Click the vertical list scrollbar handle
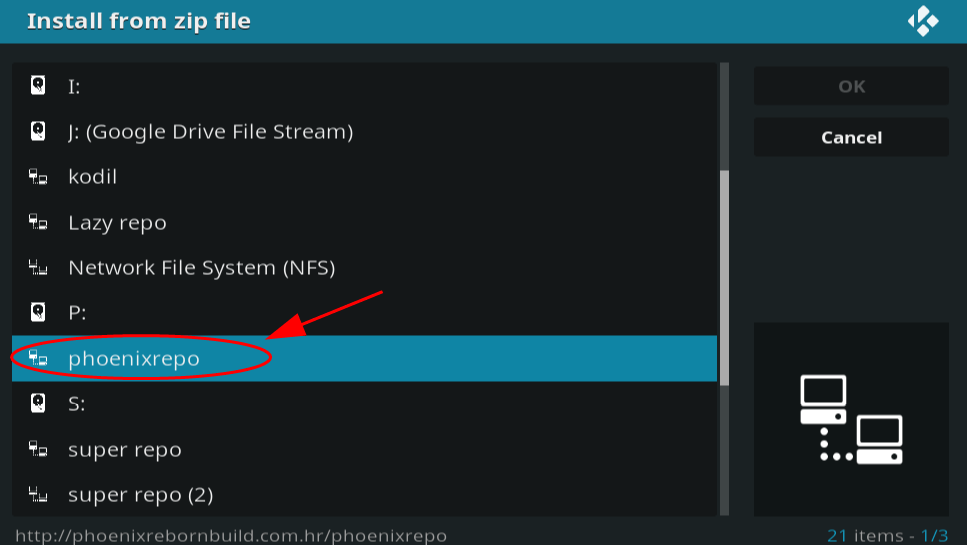 click(x=725, y=278)
